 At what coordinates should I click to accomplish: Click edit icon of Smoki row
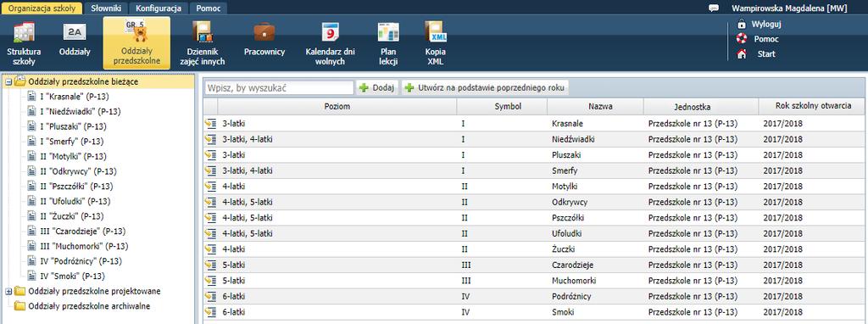[210, 312]
